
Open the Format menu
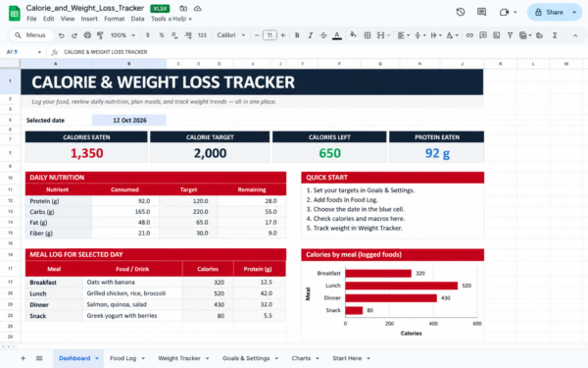115,19
